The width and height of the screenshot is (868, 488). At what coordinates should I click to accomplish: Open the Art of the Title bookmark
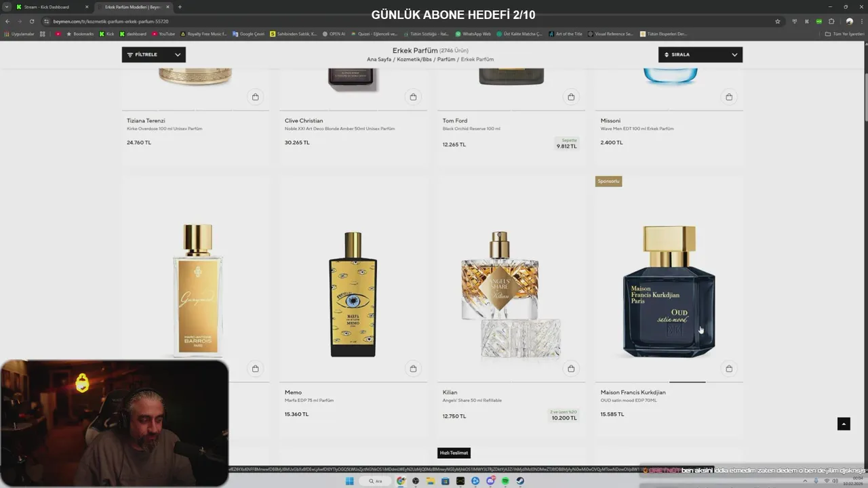(x=566, y=34)
